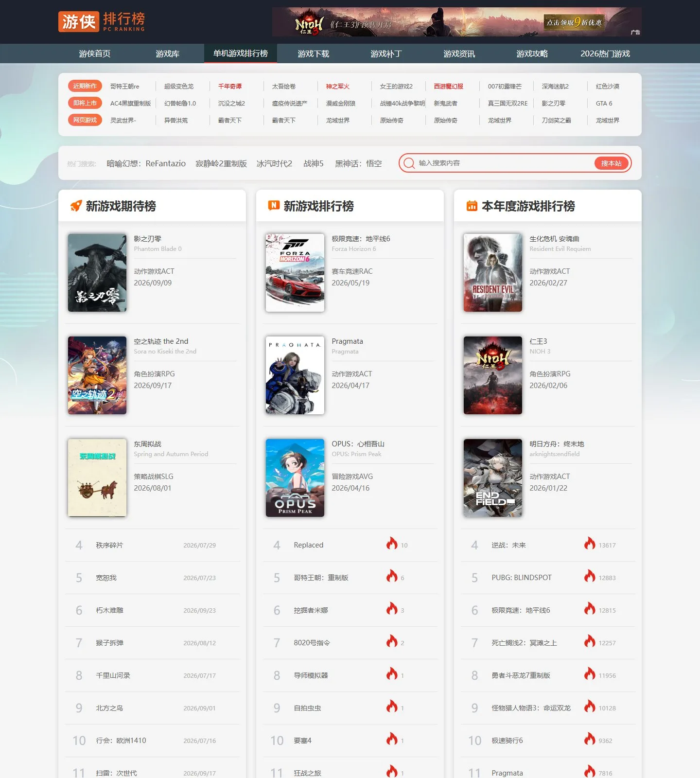Open the 哥特王朝re link
700x778 pixels.
pos(124,87)
